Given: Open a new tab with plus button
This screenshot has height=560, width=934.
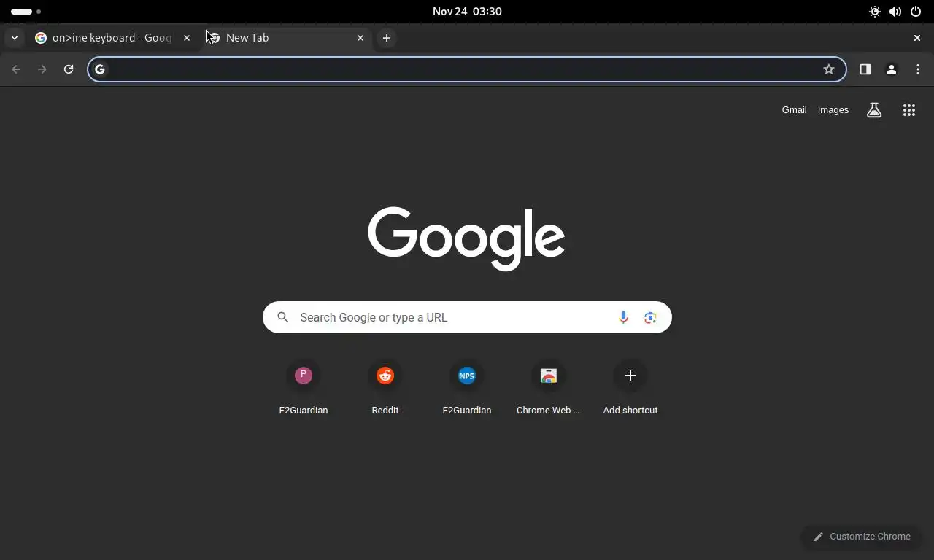Looking at the screenshot, I should pyautogui.click(x=387, y=38).
